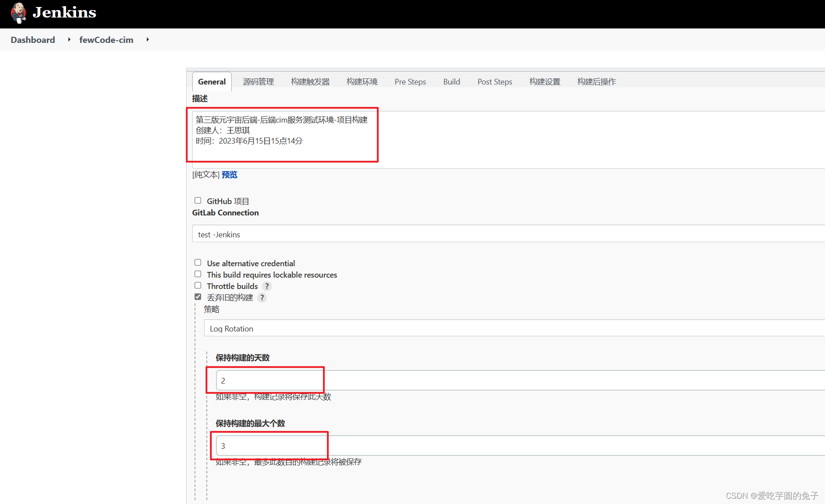The image size is (825, 504).
Task: Uncheck the 丢弃旧的构建 checkbox
Action: (x=198, y=297)
